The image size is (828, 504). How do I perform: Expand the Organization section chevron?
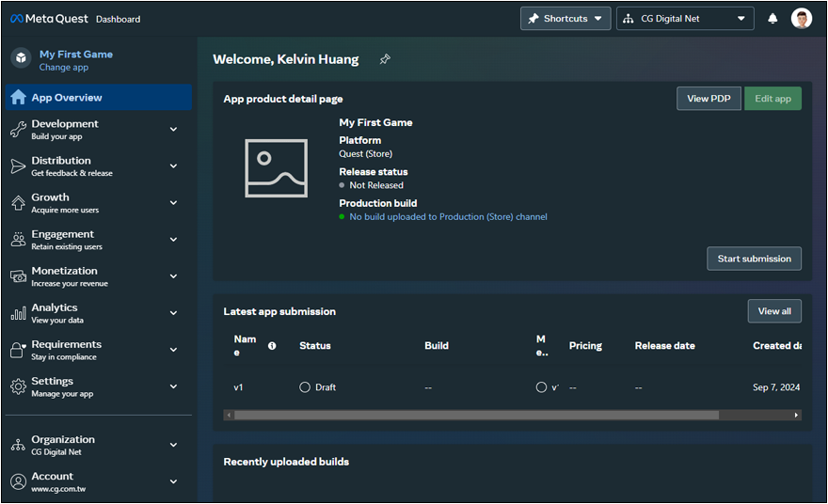tap(173, 445)
